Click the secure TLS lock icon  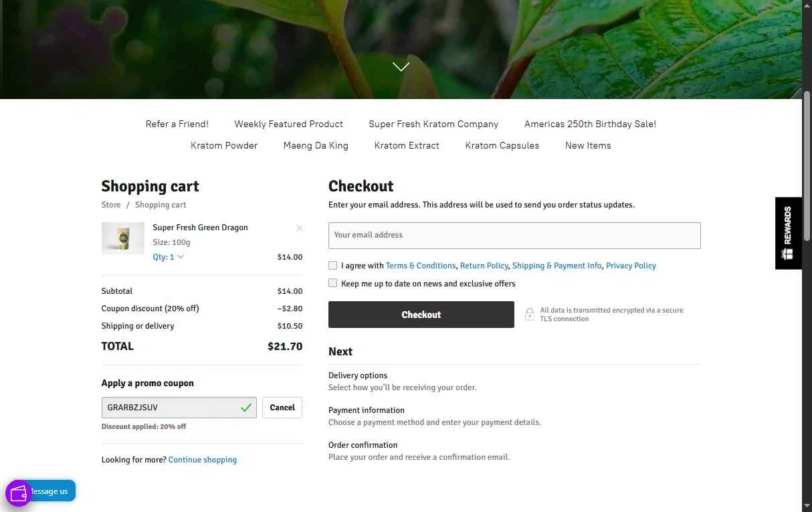coord(529,315)
